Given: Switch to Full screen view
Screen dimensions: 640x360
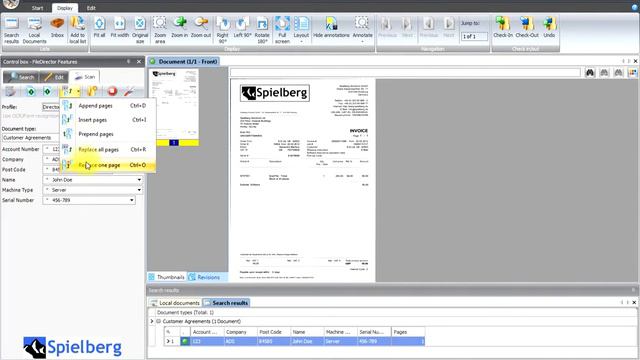Looking at the screenshot, I should (x=282, y=30).
